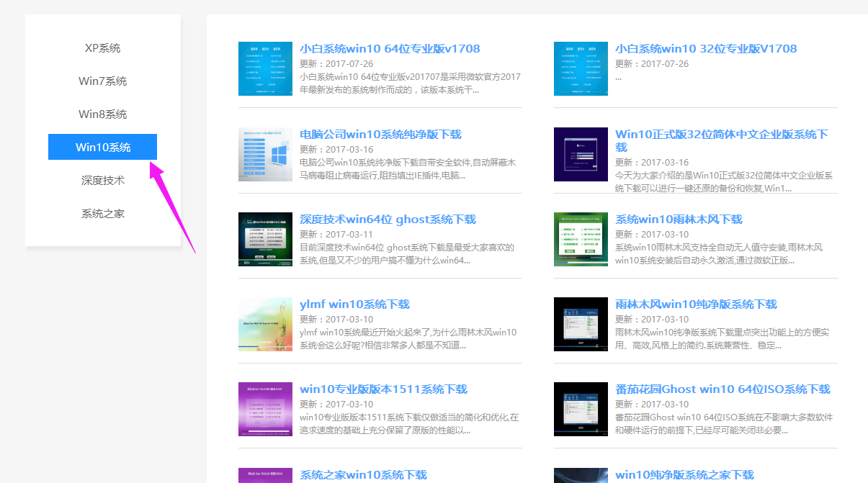Click the 雨林木风win10纯净版 thumbnail image
Image resolution: width=868 pixels, height=483 pixels.
point(581,324)
